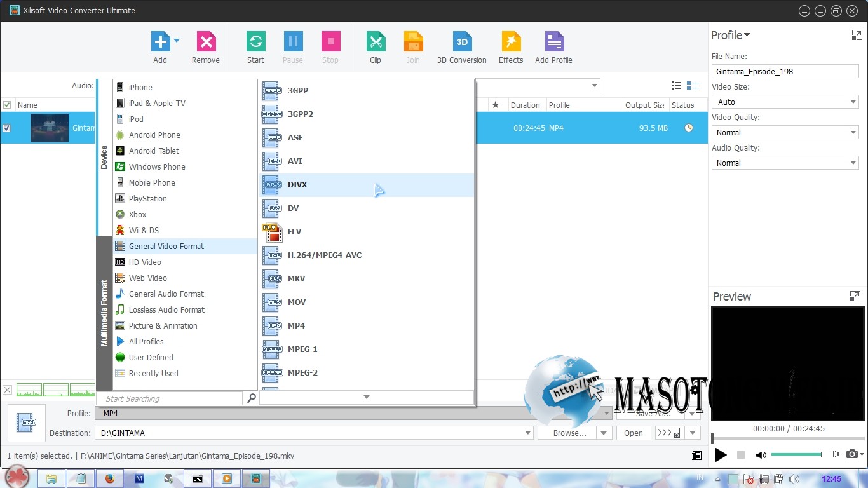This screenshot has height=488, width=868.
Task: Pick the MPEG-1 format
Action: pos(367,349)
